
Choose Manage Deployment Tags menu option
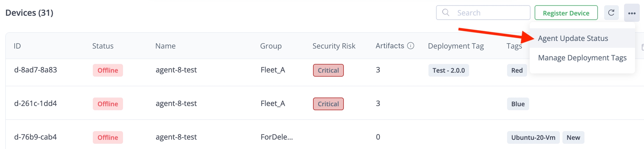pos(582,58)
